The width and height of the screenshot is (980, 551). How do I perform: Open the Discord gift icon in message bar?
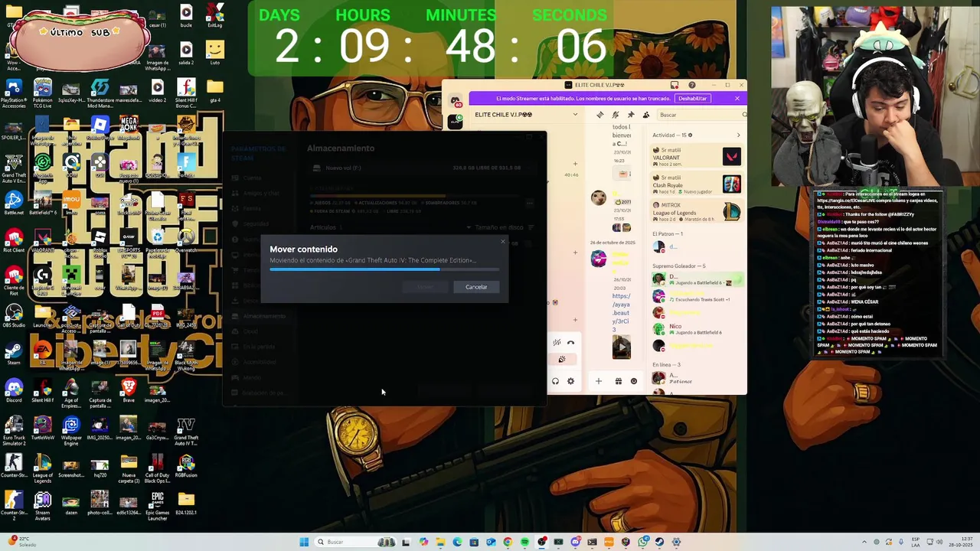coord(618,381)
